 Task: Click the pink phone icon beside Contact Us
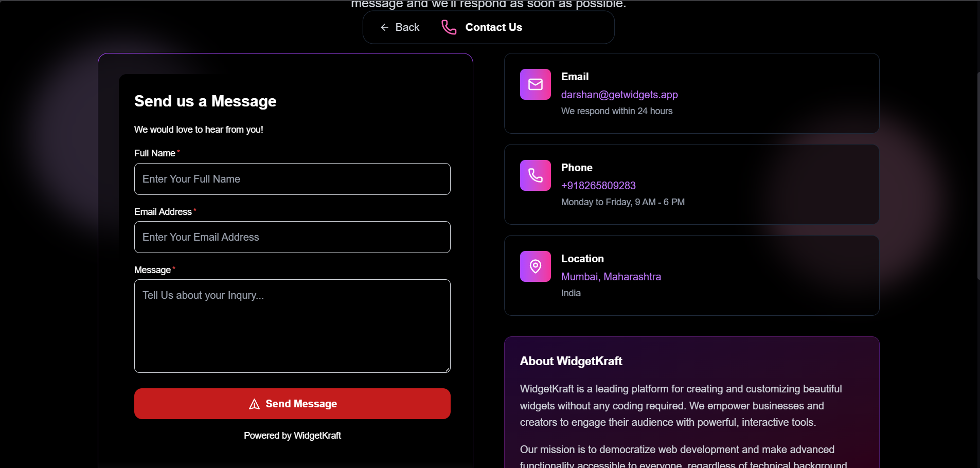pos(448,27)
